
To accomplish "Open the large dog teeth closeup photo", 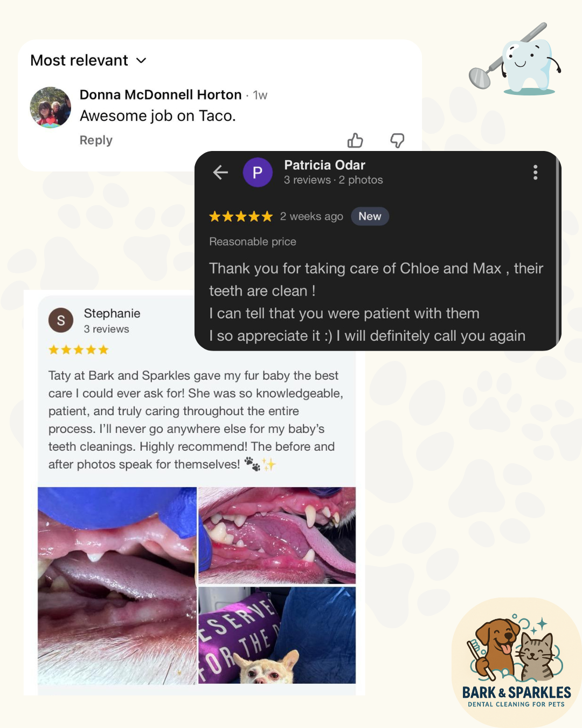I will coord(117,586).
